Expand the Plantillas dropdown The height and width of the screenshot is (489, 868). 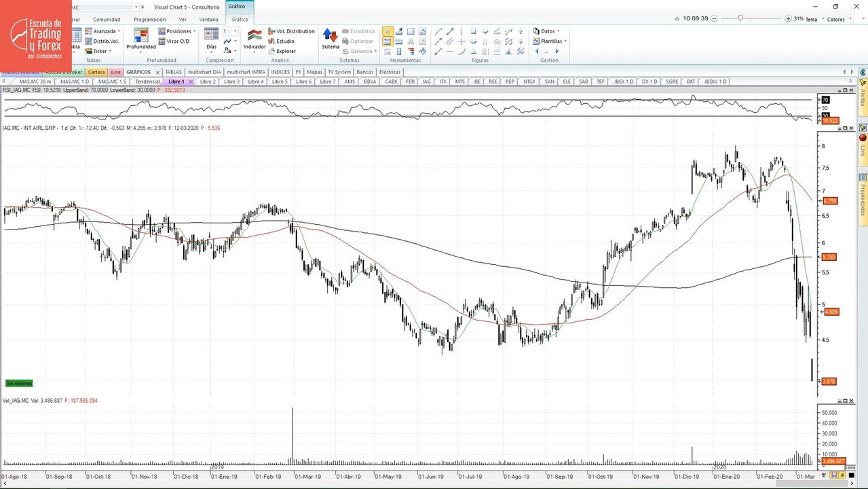(550, 41)
